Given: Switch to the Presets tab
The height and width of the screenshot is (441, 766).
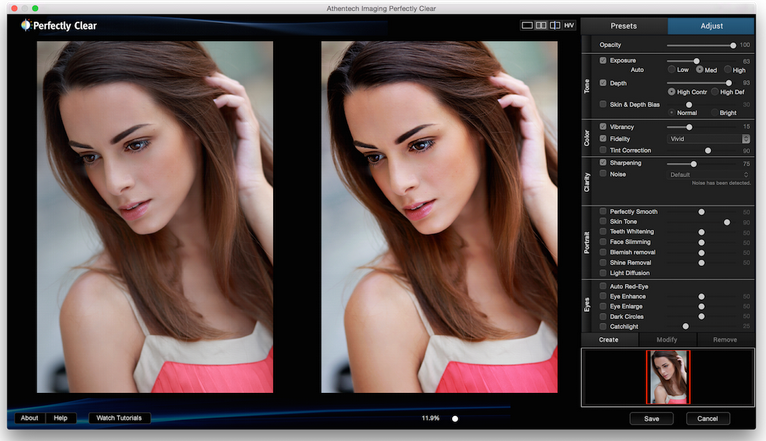Looking at the screenshot, I should point(623,26).
